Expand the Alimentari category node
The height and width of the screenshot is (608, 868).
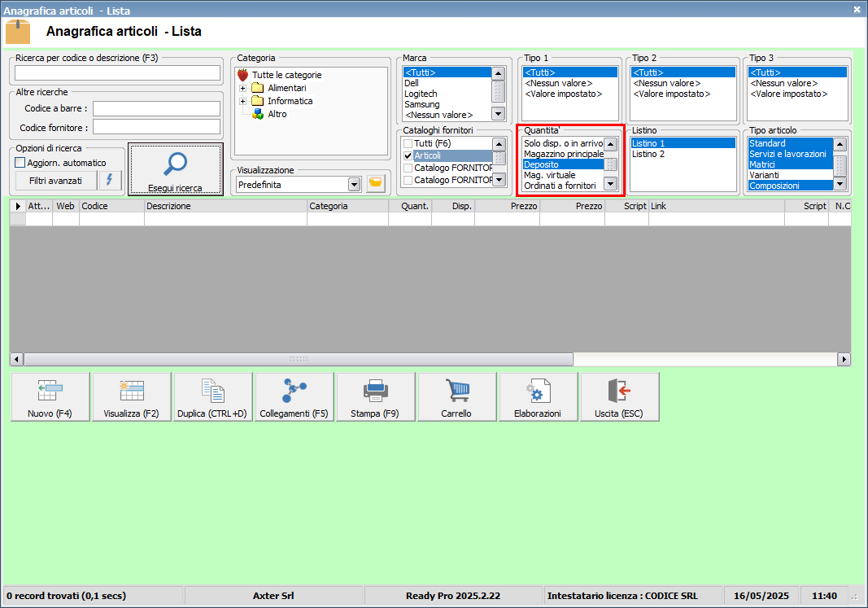[242, 88]
